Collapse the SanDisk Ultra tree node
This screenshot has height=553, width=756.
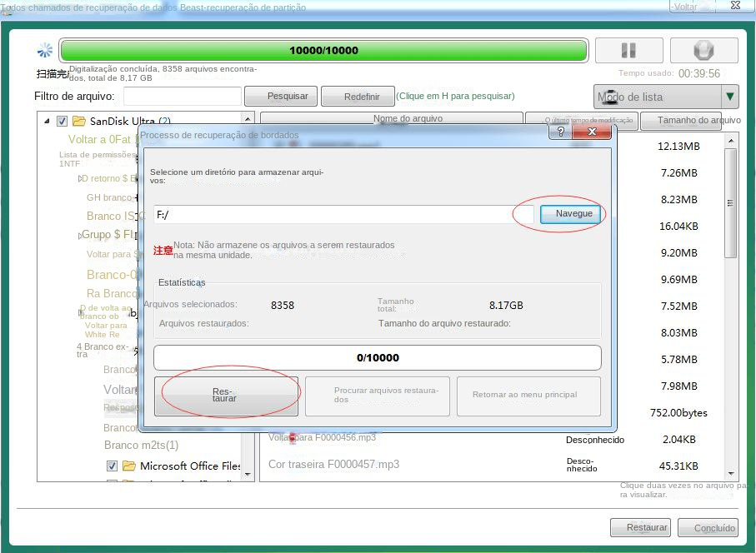(x=47, y=121)
